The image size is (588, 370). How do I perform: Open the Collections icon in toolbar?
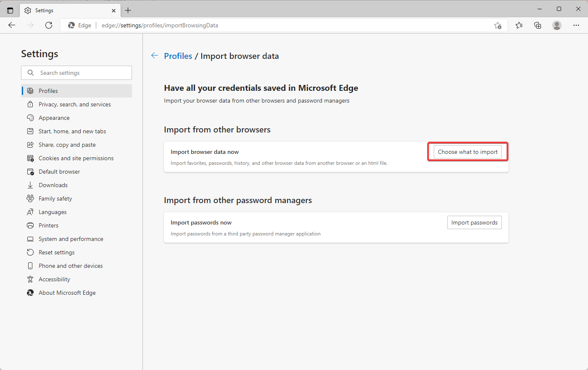pos(538,25)
